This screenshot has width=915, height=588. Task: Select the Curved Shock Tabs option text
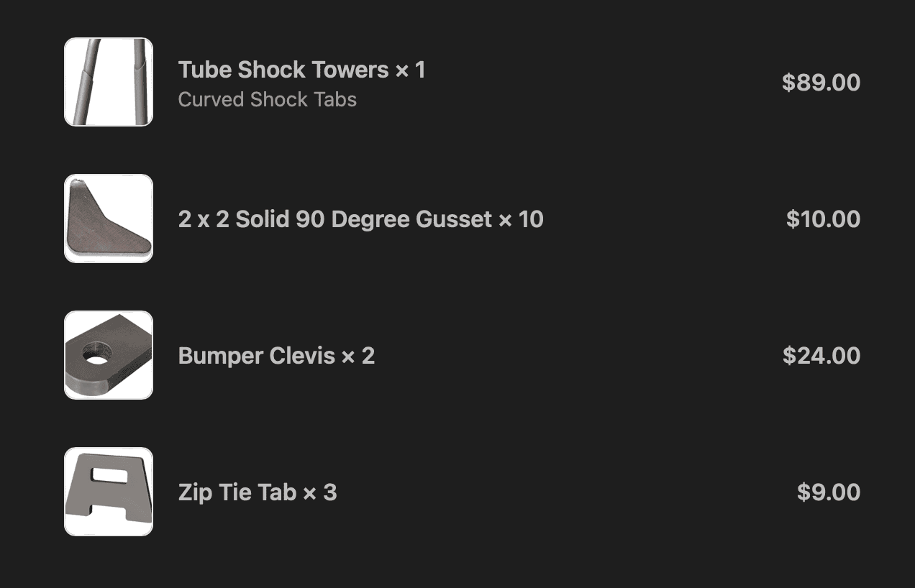pyautogui.click(x=268, y=99)
